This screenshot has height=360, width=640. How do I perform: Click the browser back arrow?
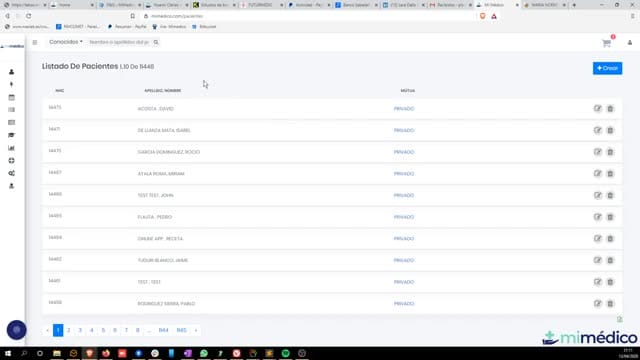tap(7, 16)
